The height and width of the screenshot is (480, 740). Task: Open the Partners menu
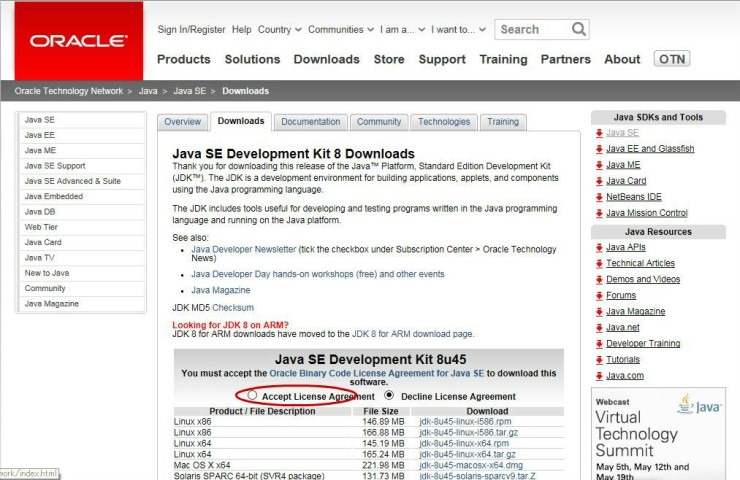(x=565, y=59)
